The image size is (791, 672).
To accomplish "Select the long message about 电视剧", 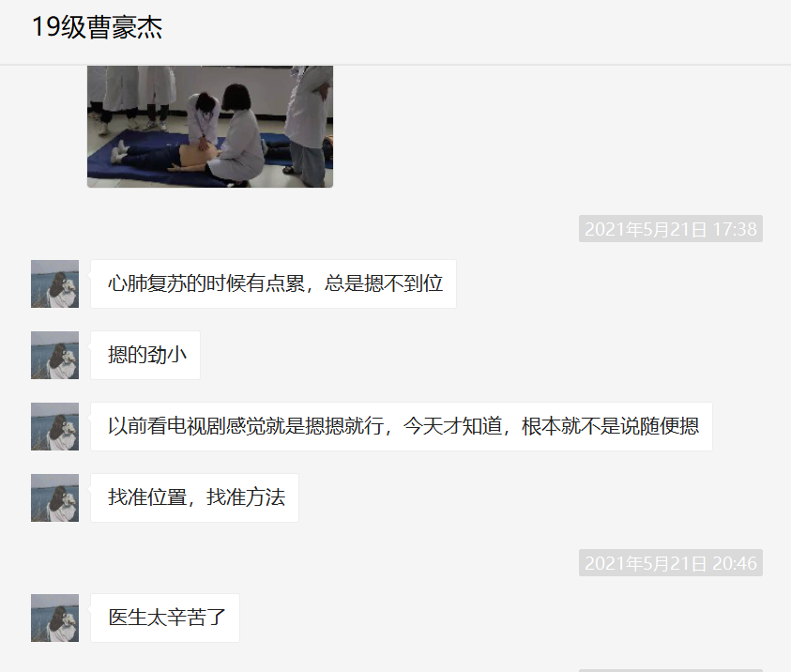I will point(402,426).
